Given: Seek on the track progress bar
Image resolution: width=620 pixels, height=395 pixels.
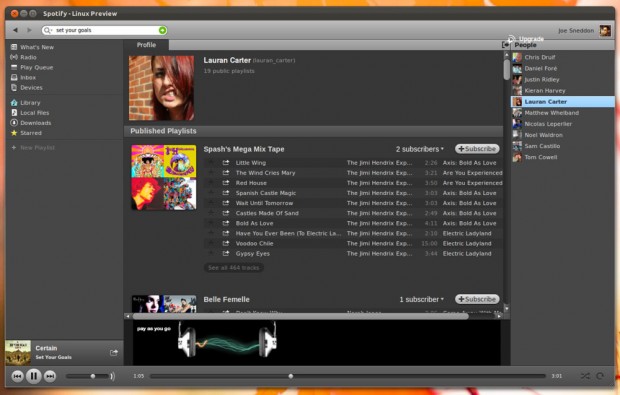Looking at the screenshot, I should tap(348, 376).
